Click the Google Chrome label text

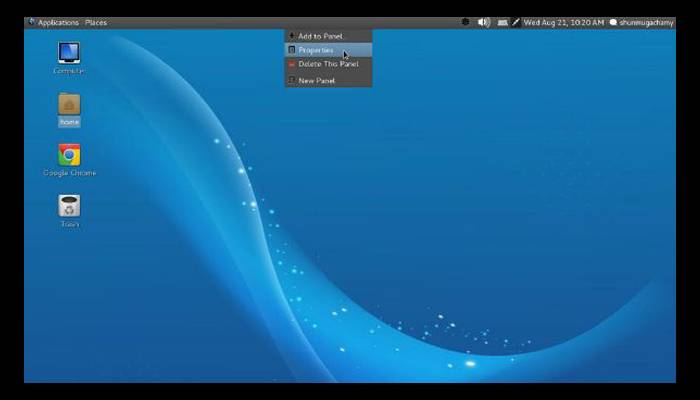point(69,173)
